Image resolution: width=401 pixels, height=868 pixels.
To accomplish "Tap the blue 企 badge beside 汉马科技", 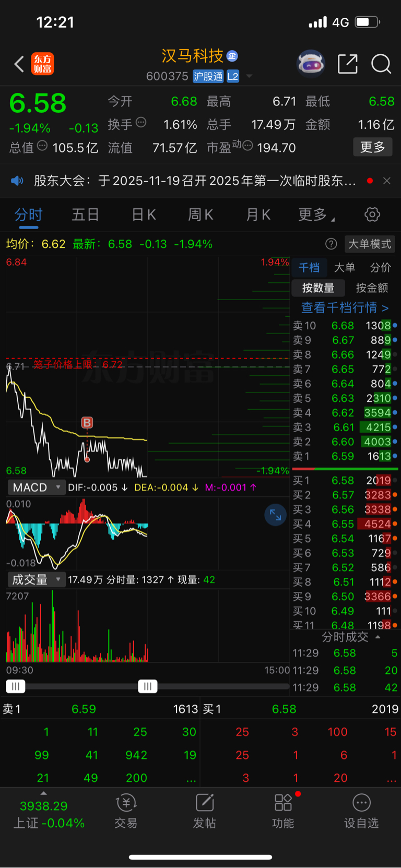I will coord(232,56).
